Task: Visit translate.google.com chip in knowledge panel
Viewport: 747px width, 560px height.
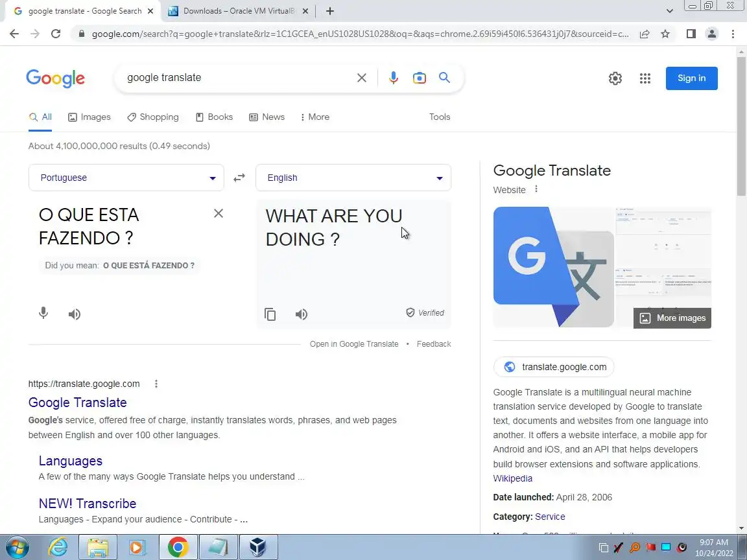Action: 554,367
